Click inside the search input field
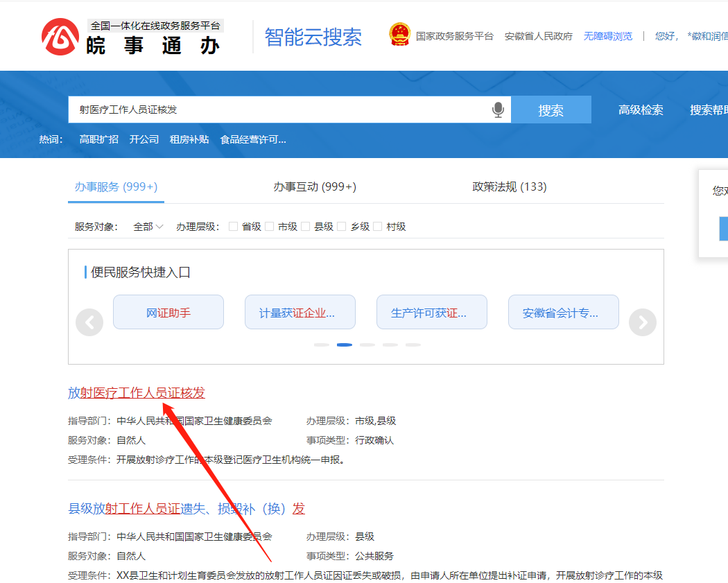The image size is (728, 583). pyautogui.click(x=277, y=110)
